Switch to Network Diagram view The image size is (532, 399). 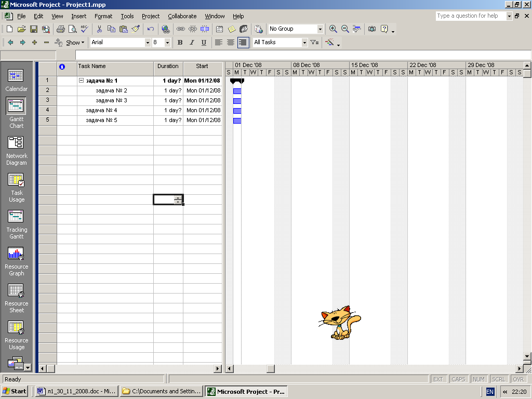(16, 151)
